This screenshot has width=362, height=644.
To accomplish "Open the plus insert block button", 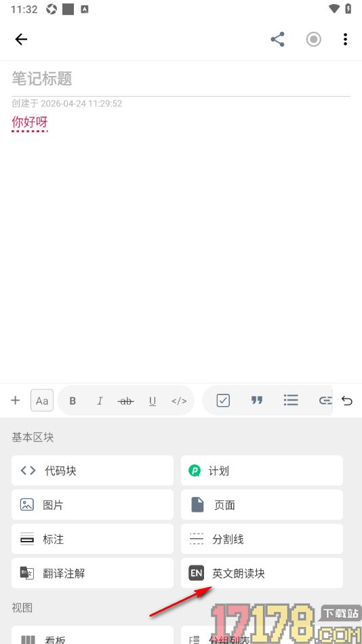I will [x=15, y=400].
